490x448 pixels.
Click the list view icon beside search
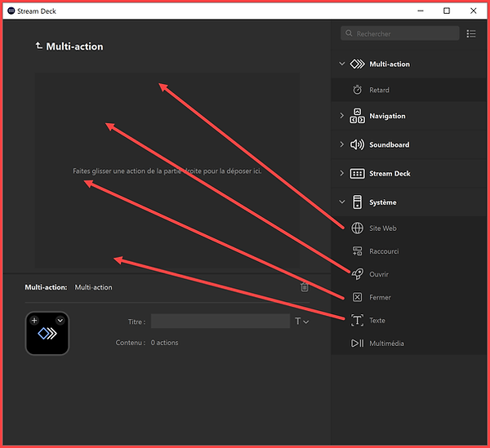[x=471, y=33]
